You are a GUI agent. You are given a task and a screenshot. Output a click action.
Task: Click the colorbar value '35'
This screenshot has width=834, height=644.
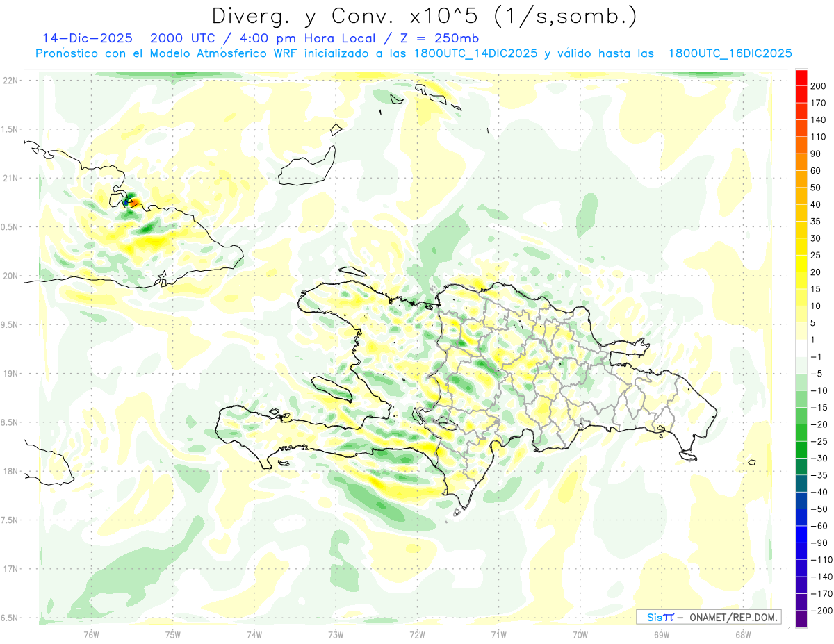pyautogui.click(x=817, y=222)
